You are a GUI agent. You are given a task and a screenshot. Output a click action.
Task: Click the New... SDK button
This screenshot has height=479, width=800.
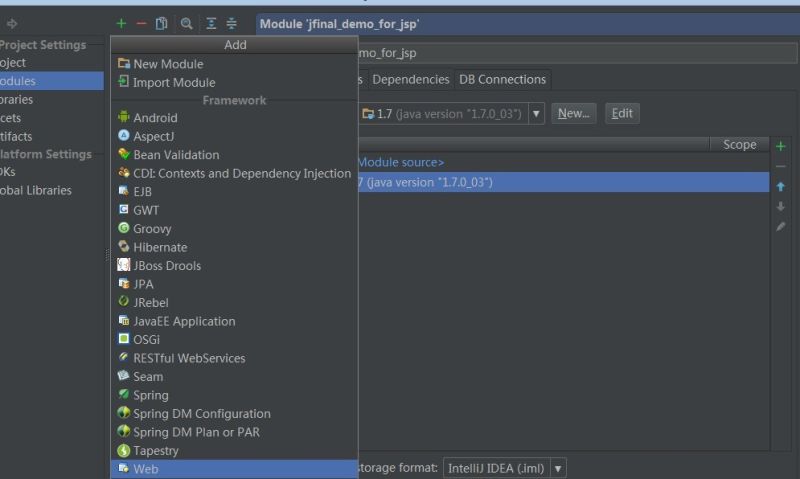coord(573,113)
